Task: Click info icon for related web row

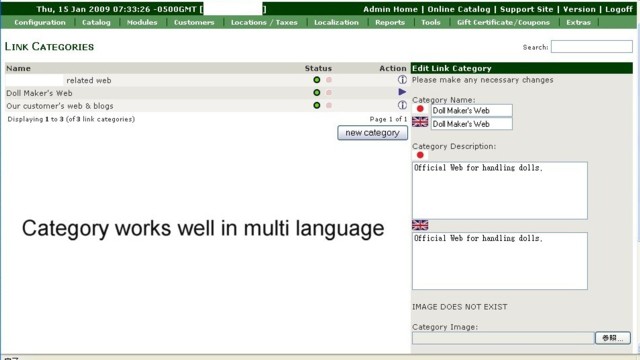Action: pos(402,80)
